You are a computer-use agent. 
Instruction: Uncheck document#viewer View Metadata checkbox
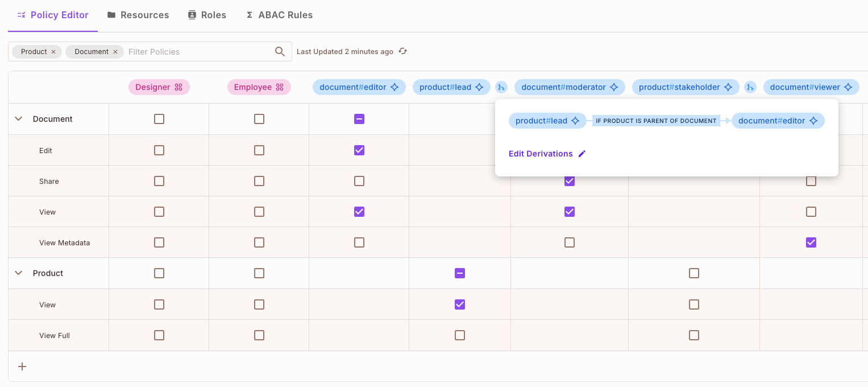click(811, 242)
